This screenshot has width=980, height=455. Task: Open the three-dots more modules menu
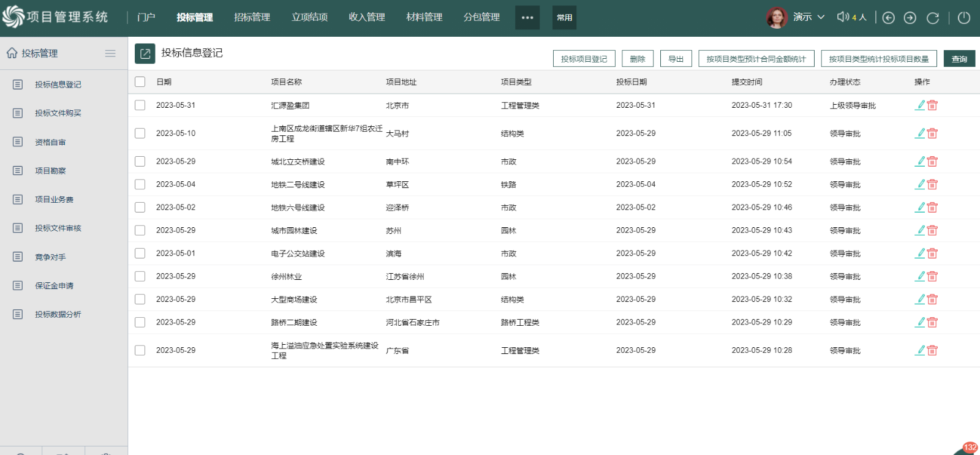[x=527, y=18]
